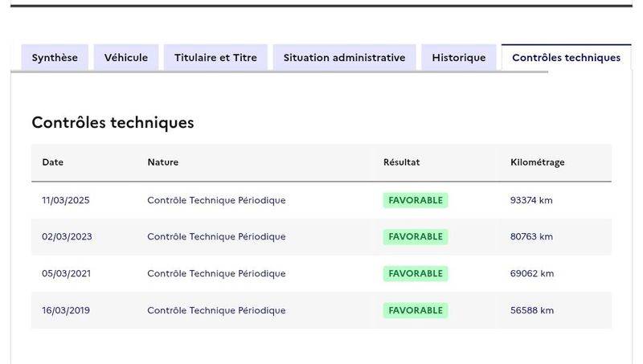Screen dimensions: 643x364
Task: Open the Situation administrative tab
Action: pos(344,58)
